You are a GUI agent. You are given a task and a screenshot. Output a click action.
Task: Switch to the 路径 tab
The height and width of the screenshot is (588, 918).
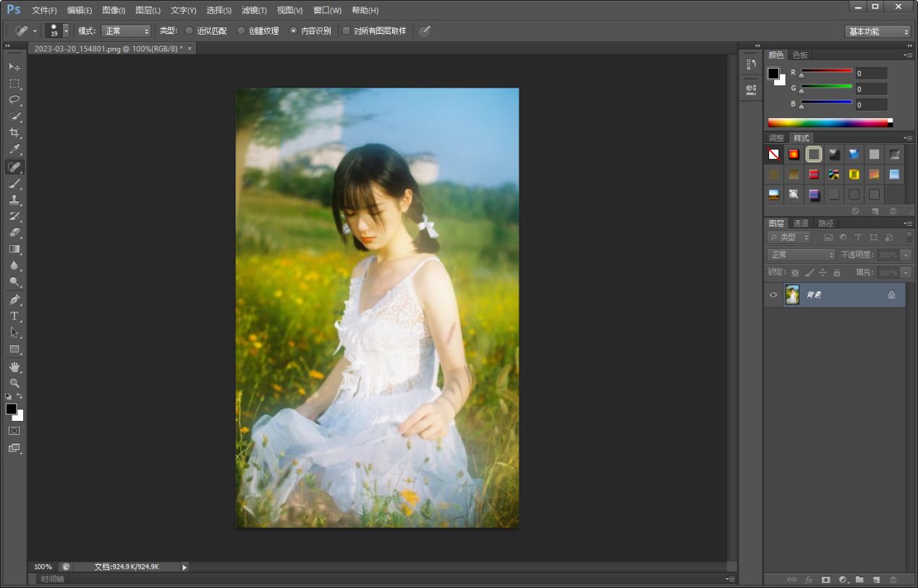coord(825,223)
